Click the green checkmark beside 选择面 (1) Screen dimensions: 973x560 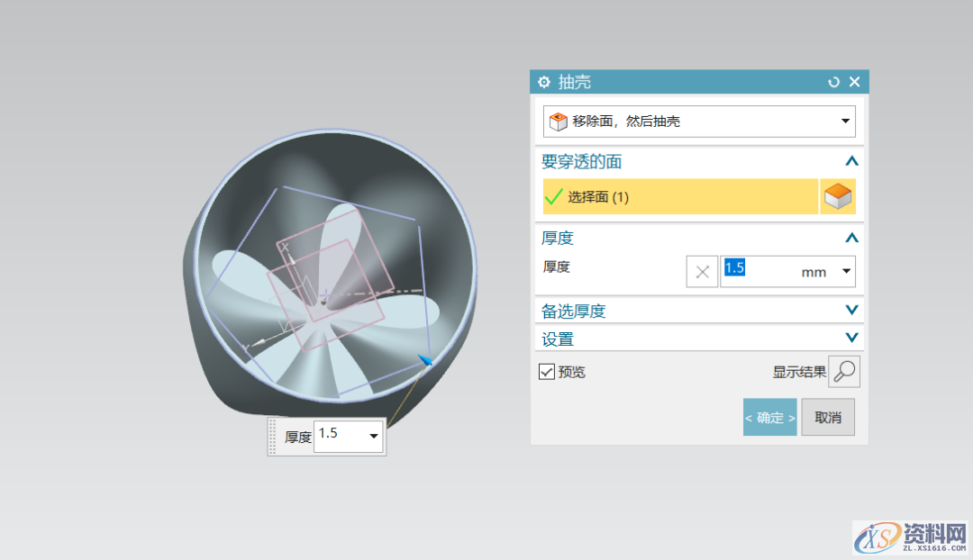(555, 196)
